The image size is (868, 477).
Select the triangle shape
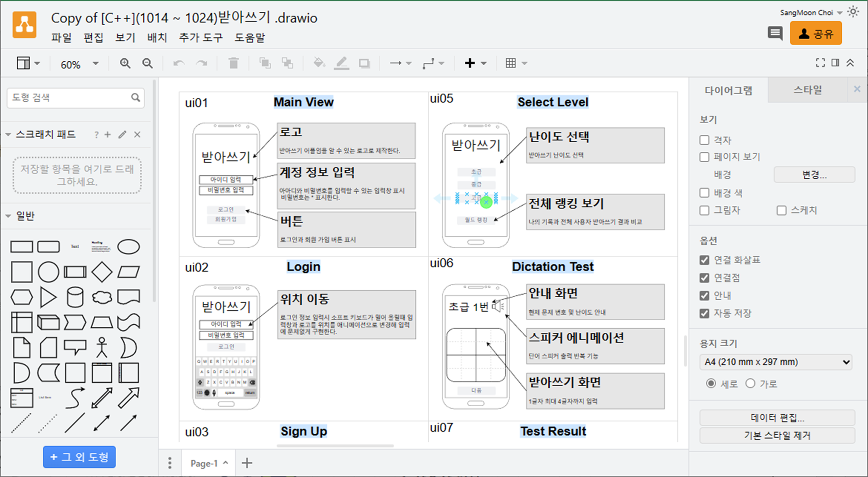click(48, 298)
